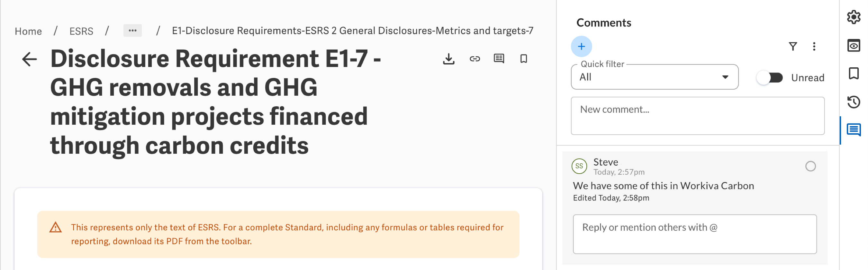This screenshot has height=270, width=868.
Task: Bookmark this disclosure requirement page
Action: pos(524,59)
